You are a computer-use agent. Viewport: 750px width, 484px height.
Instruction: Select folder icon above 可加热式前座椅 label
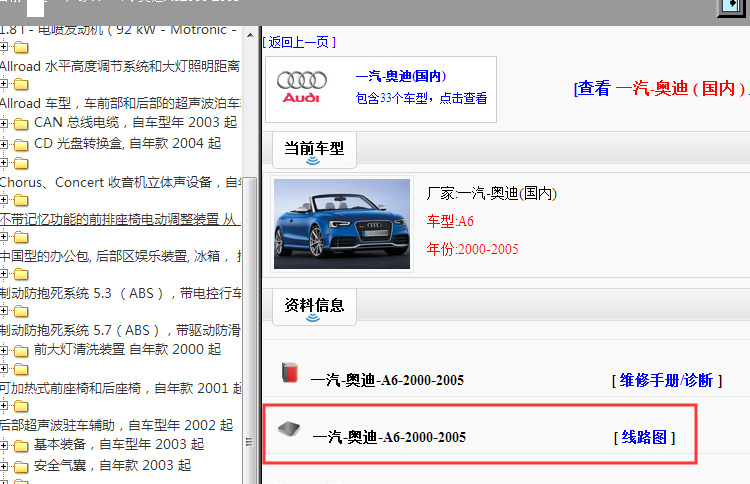coord(21,369)
